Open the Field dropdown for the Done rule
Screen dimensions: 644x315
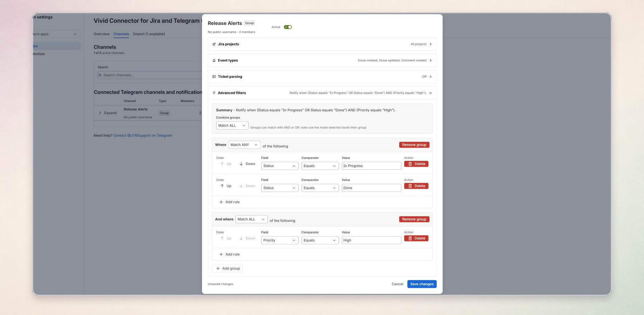280,188
